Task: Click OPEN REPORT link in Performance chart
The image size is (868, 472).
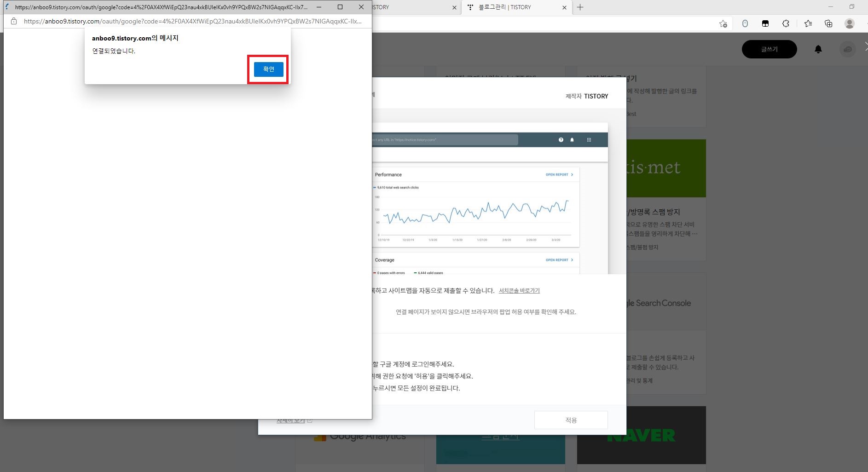Action: point(559,175)
